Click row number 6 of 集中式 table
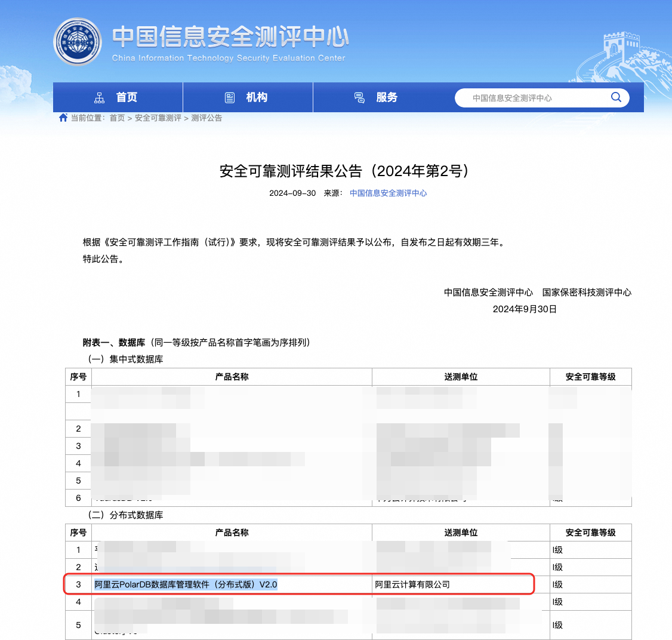The height and width of the screenshot is (640, 672). (78, 498)
